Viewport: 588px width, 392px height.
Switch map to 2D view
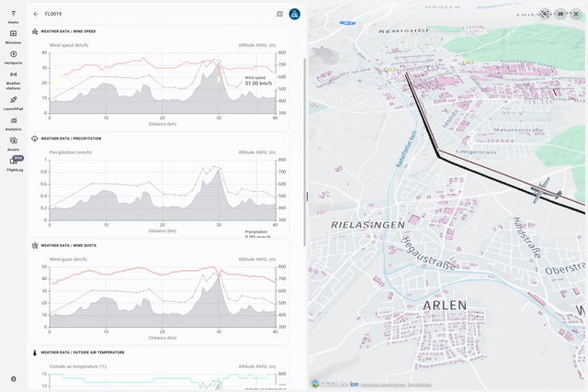[560, 14]
